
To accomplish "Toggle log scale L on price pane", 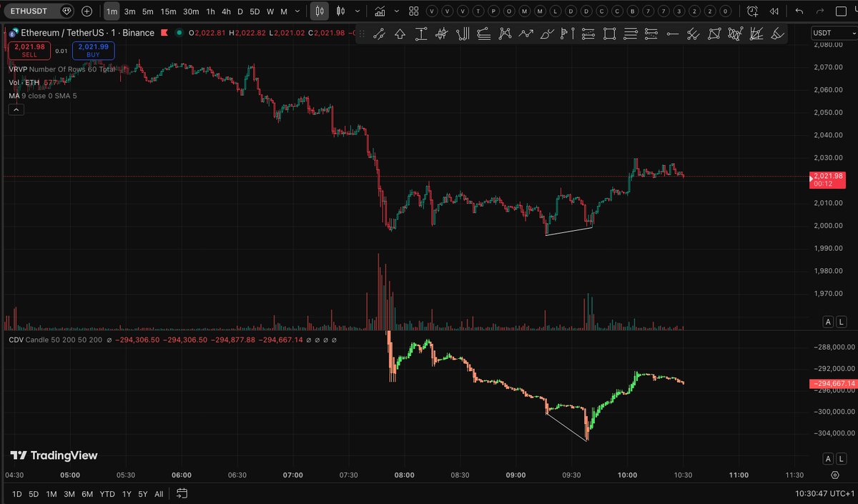I will coord(842,322).
